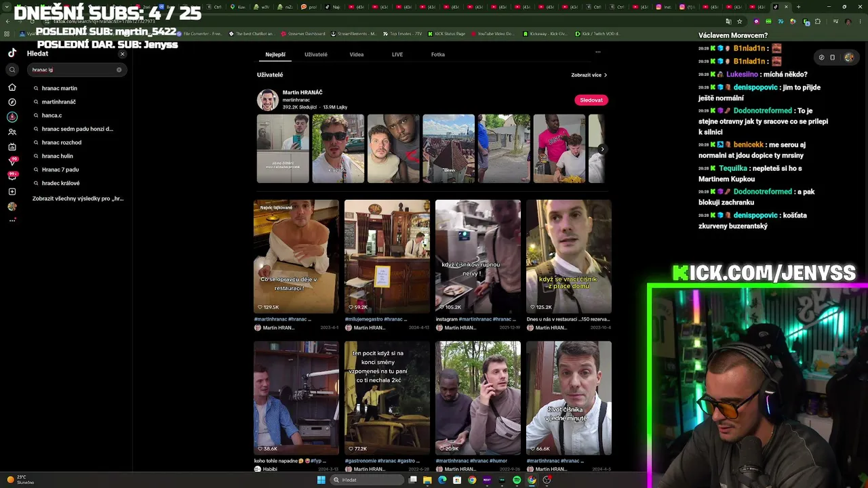Open Spotify from the taskbar
This screenshot has height=488, width=868.
click(x=517, y=480)
